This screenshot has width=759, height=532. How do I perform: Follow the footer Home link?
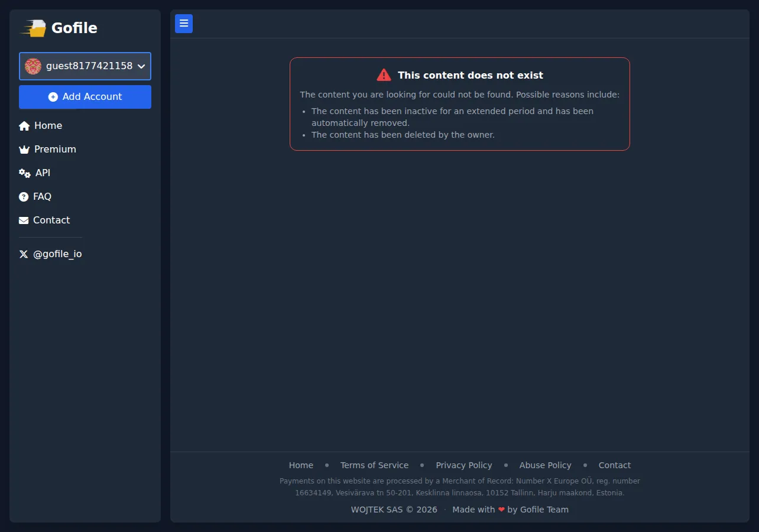point(301,465)
